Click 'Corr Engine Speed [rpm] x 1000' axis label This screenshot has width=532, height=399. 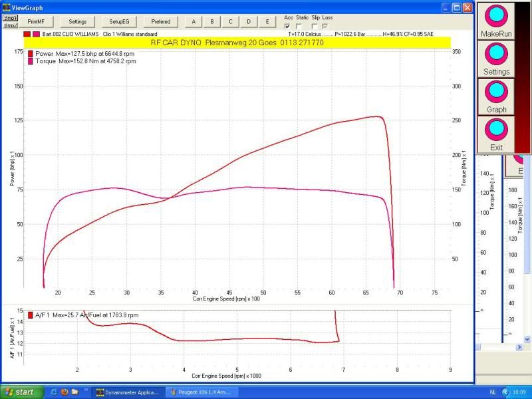click(x=226, y=376)
